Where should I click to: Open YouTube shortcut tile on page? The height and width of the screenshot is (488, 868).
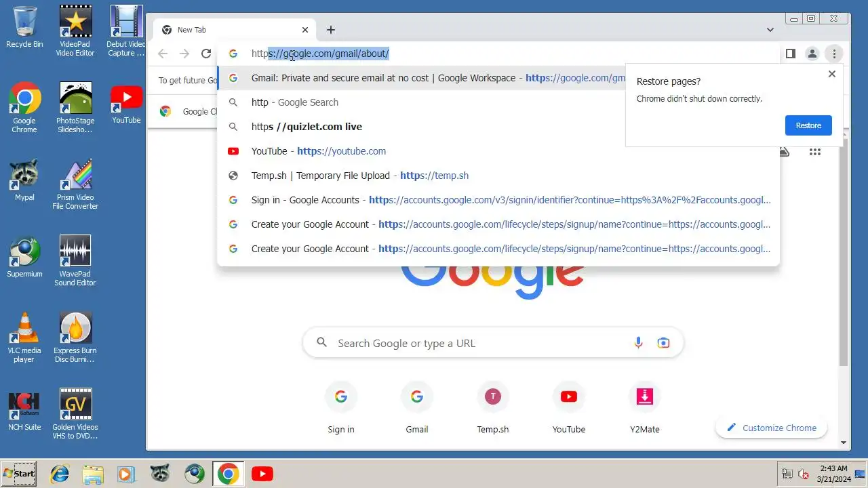569,407
